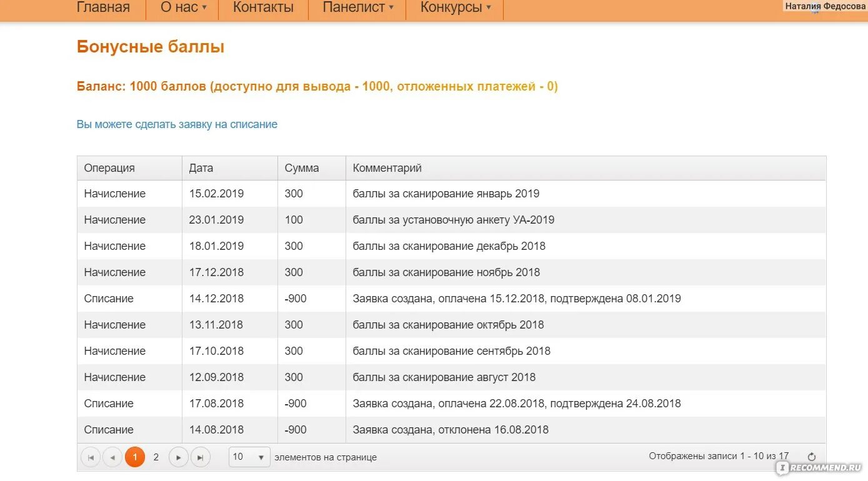Sort by the Дата column header
The height and width of the screenshot is (481, 868).
[230, 168]
